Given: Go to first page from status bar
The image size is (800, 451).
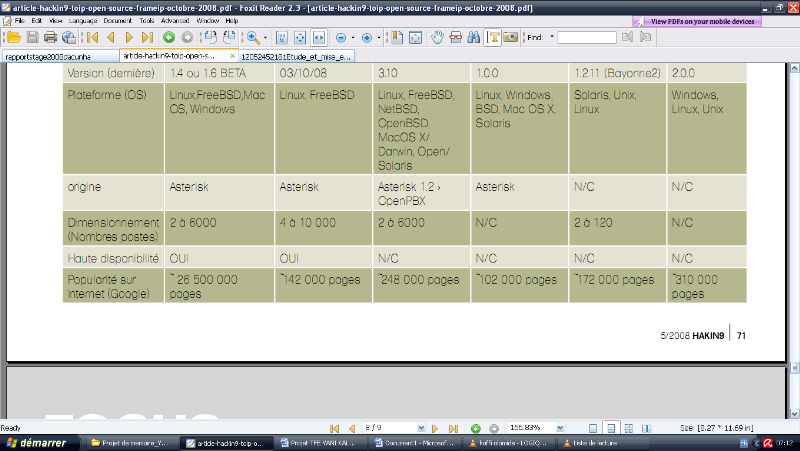Looking at the screenshot, I should click(x=335, y=429).
